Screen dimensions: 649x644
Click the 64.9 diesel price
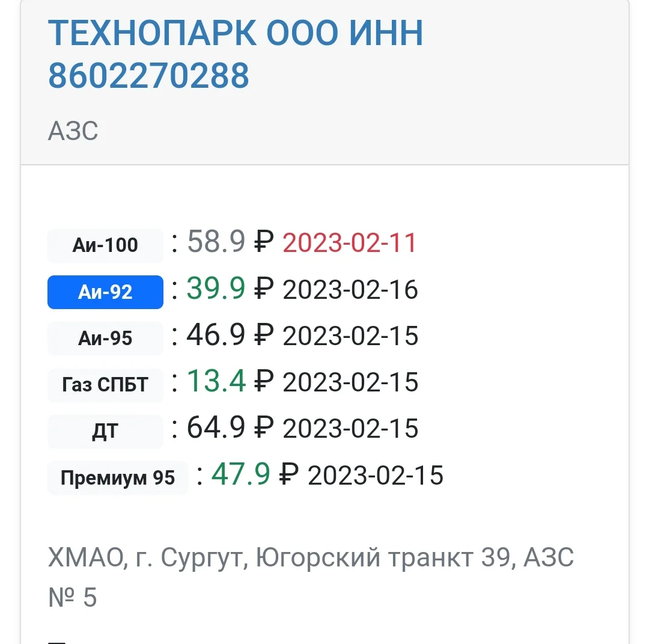pyautogui.click(x=216, y=428)
